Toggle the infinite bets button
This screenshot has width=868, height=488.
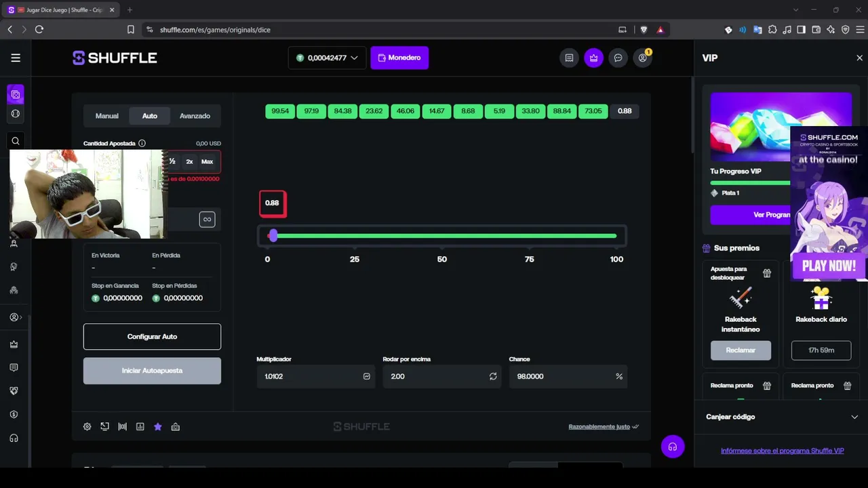click(x=208, y=220)
